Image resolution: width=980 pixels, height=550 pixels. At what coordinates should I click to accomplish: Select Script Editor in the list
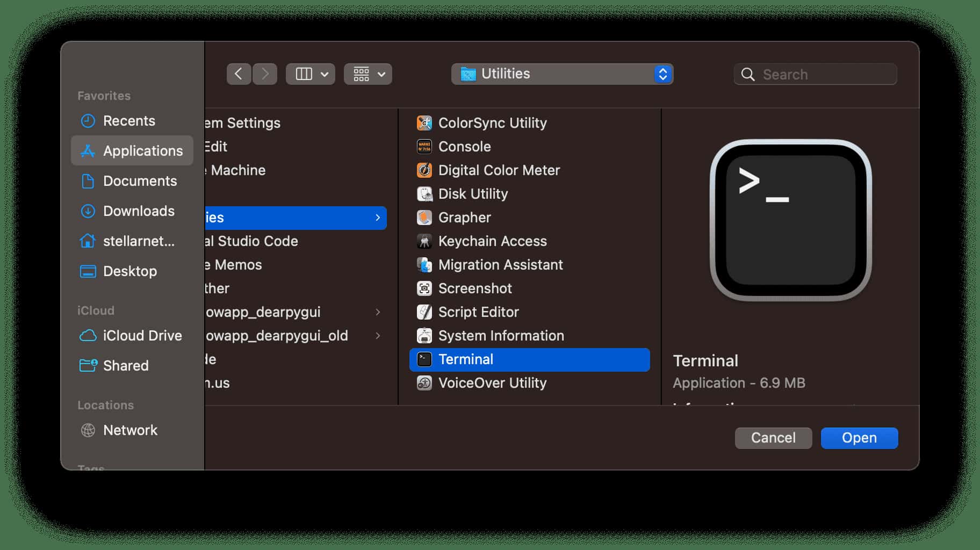click(x=530, y=312)
